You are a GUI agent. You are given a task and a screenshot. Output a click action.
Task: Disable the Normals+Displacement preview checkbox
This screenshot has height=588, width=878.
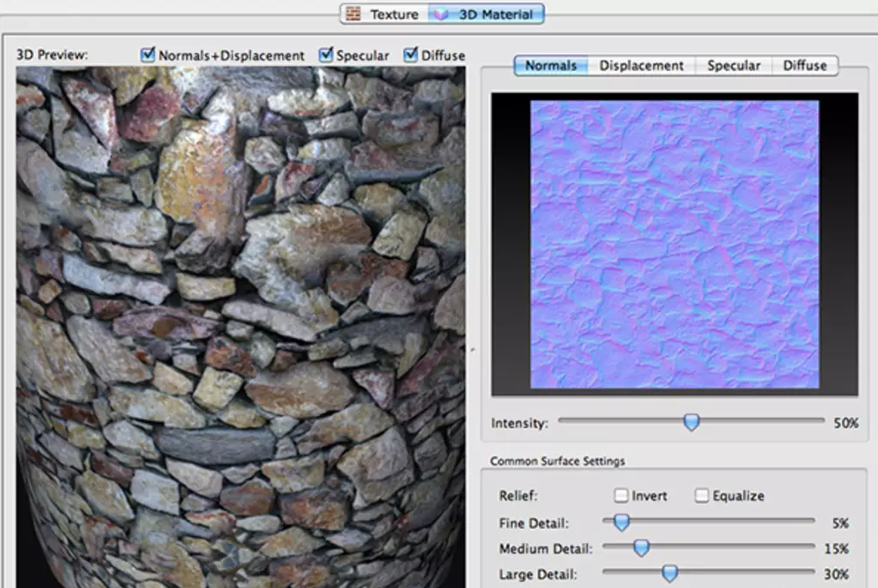pos(148,54)
